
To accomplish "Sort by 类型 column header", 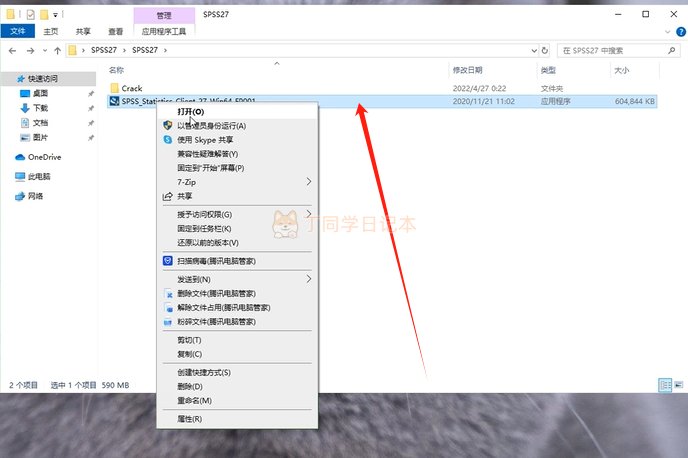I will click(548, 70).
